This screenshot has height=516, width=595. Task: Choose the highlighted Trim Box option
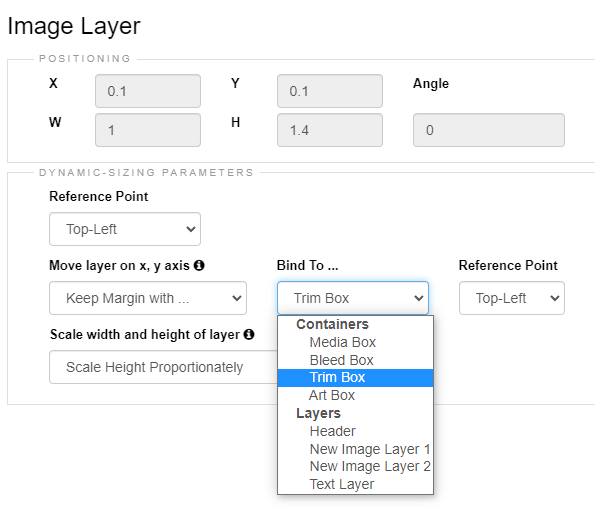click(355, 378)
